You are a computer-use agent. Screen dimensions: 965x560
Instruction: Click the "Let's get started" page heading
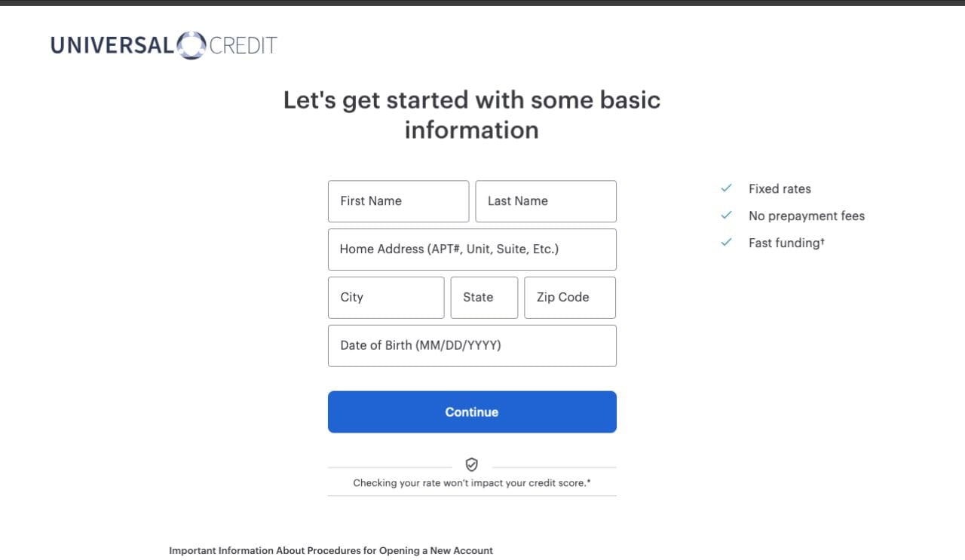pos(472,115)
